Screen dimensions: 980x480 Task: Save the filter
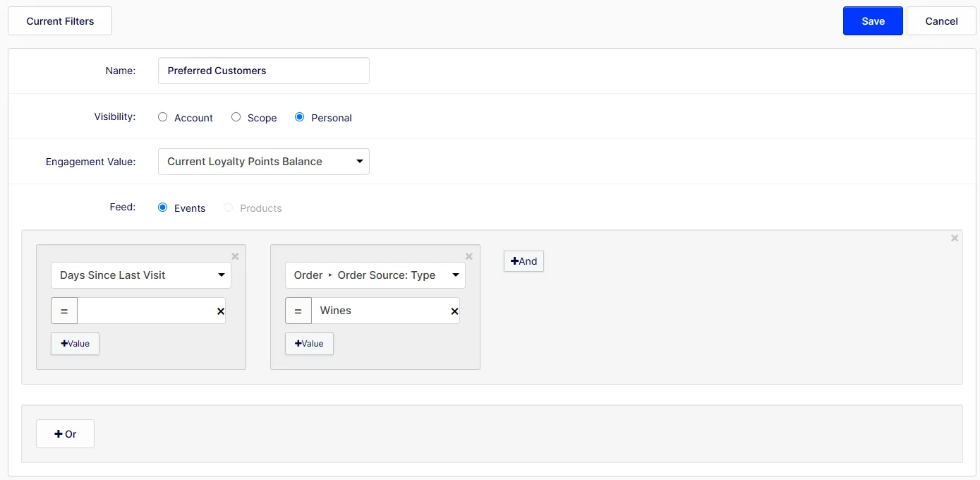tap(873, 21)
